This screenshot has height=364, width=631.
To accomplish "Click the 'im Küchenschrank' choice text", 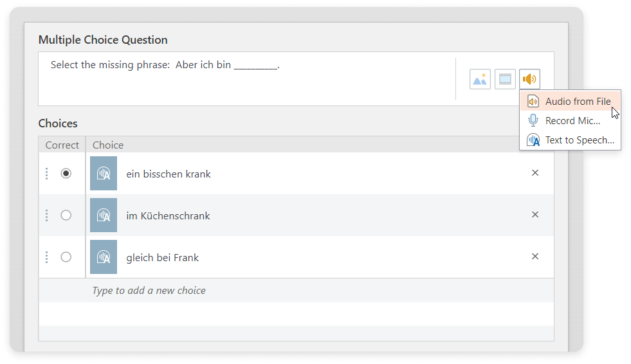I will [168, 216].
